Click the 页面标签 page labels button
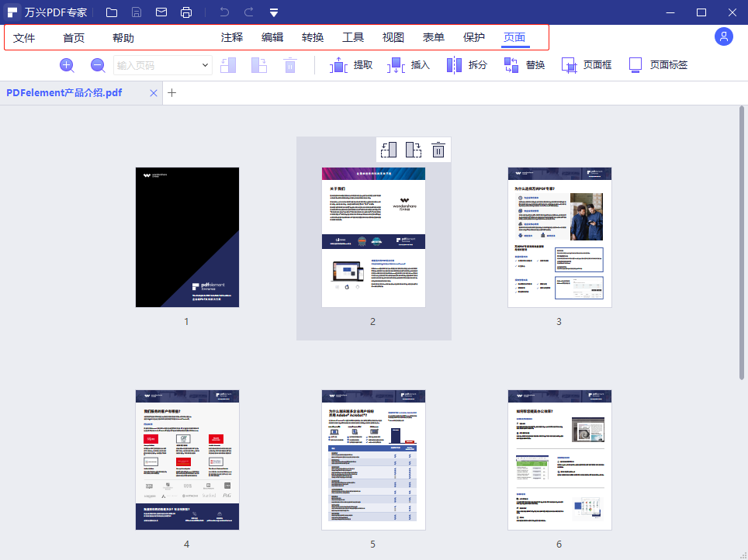 [658, 66]
